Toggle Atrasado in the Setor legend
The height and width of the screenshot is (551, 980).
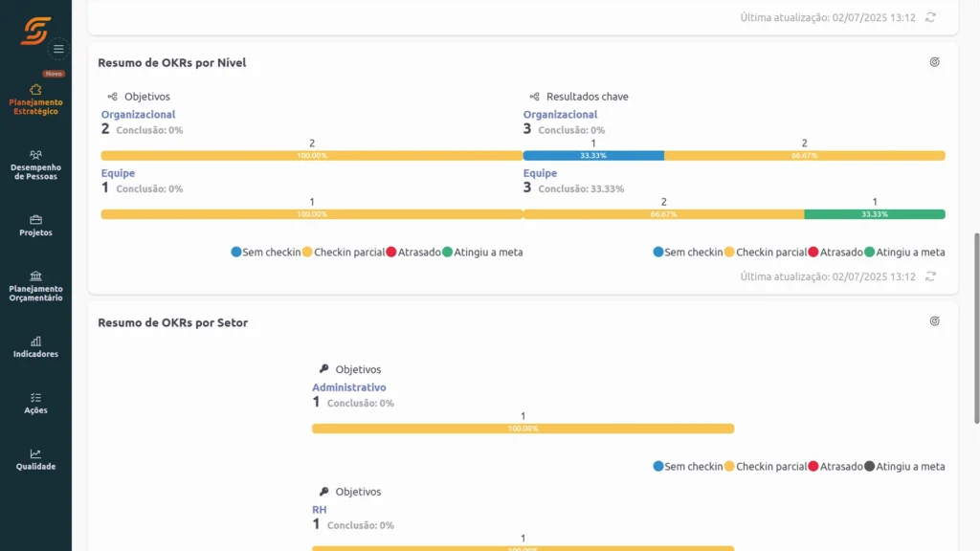(835, 467)
